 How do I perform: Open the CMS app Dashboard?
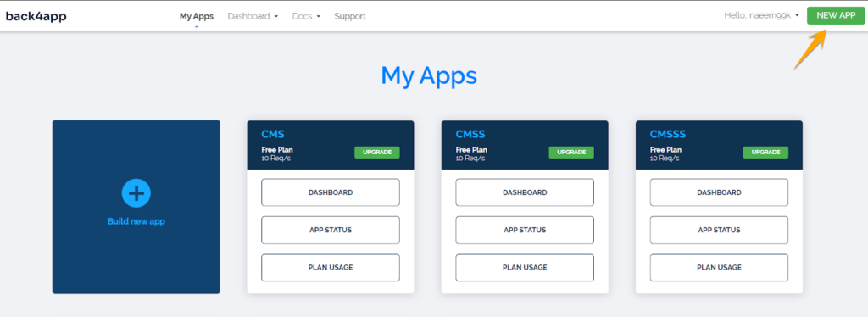point(331,192)
